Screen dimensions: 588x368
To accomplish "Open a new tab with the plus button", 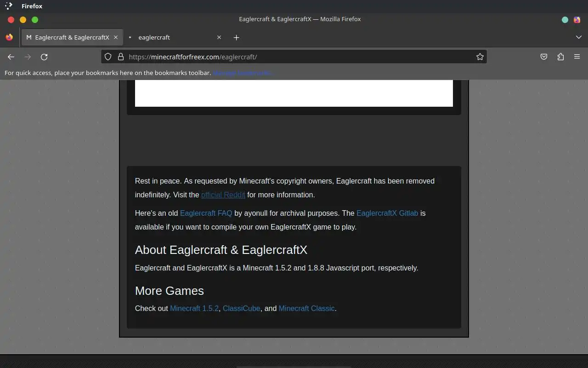I will (236, 37).
